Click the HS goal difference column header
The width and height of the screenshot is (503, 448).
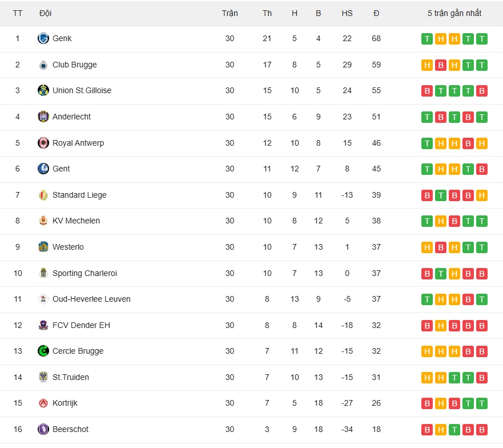(x=347, y=14)
